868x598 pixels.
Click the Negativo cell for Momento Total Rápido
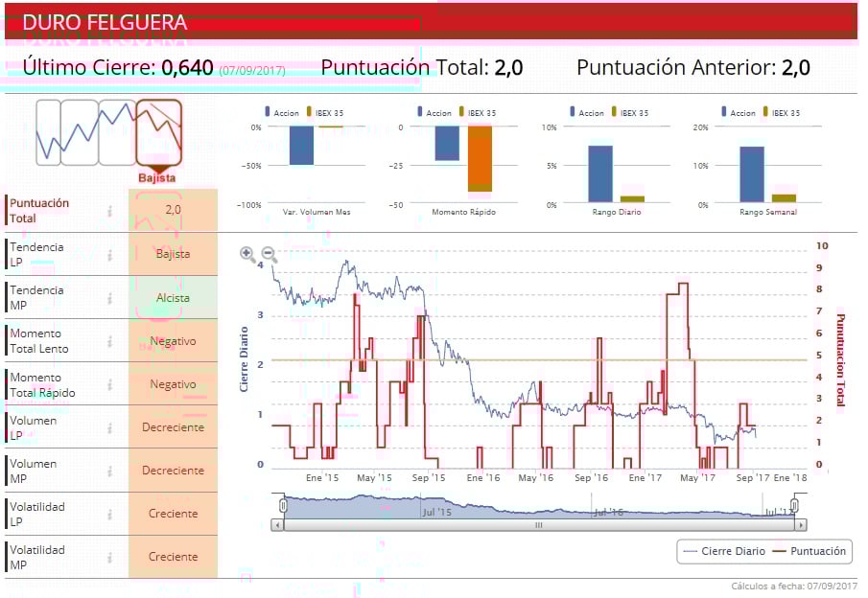[x=173, y=384]
